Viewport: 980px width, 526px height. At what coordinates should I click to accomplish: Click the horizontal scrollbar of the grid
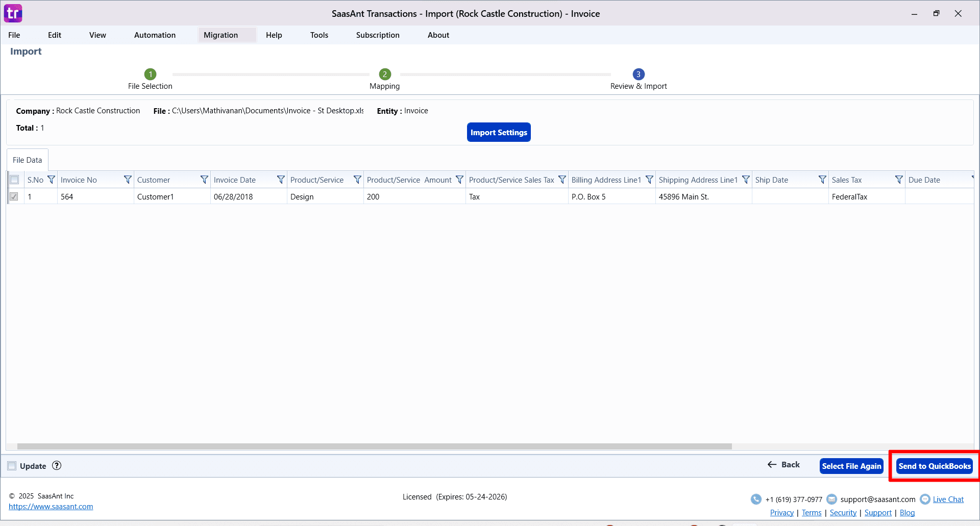(375, 446)
